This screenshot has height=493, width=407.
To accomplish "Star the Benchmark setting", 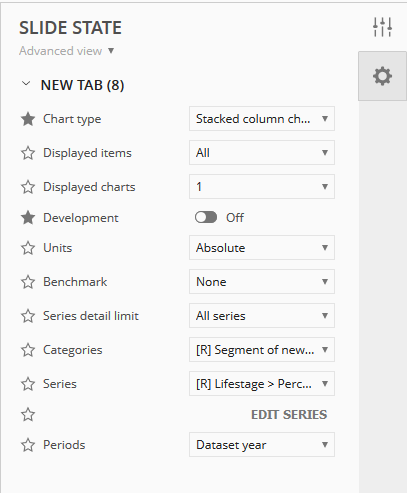I will (28, 282).
